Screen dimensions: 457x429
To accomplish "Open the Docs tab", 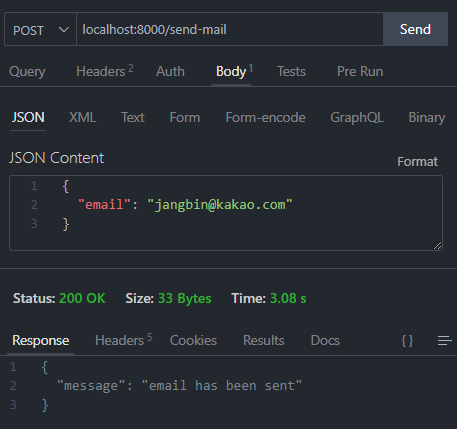I will pyautogui.click(x=325, y=341).
